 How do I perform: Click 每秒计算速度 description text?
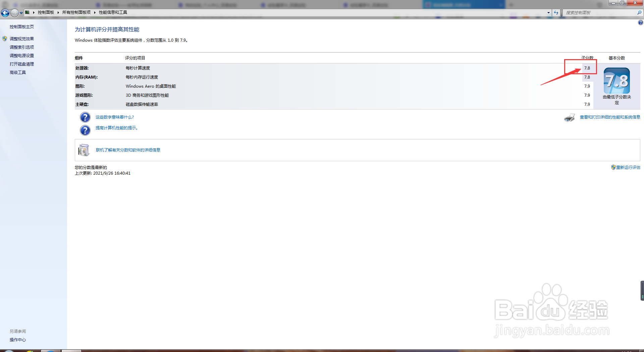coord(138,68)
